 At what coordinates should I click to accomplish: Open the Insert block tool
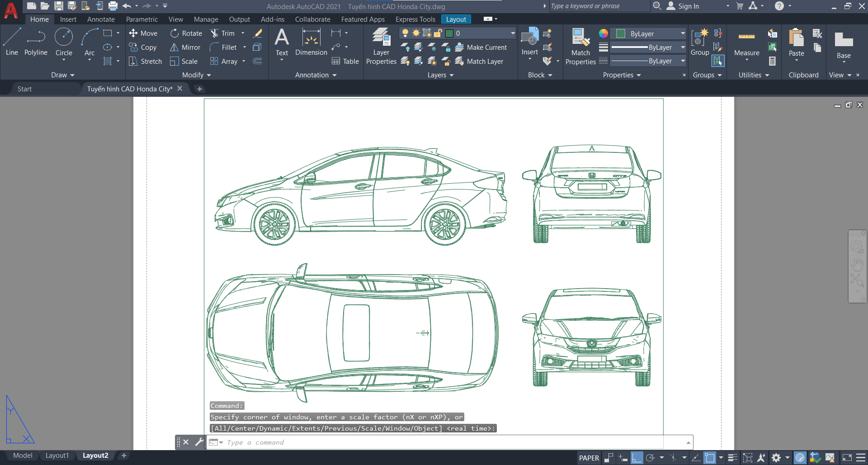tap(529, 42)
